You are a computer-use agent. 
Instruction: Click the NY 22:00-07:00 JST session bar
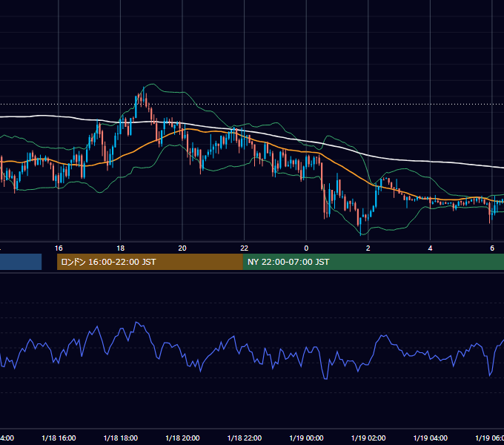pos(373,262)
